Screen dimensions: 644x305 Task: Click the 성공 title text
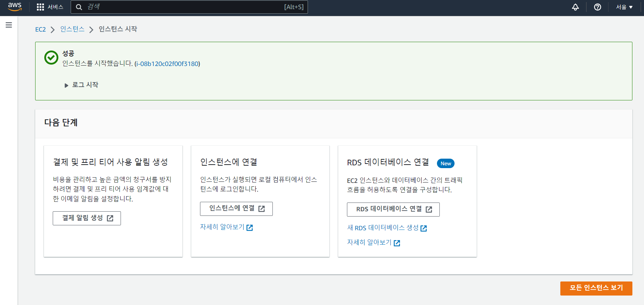pyautogui.click(x=68, y=53)
